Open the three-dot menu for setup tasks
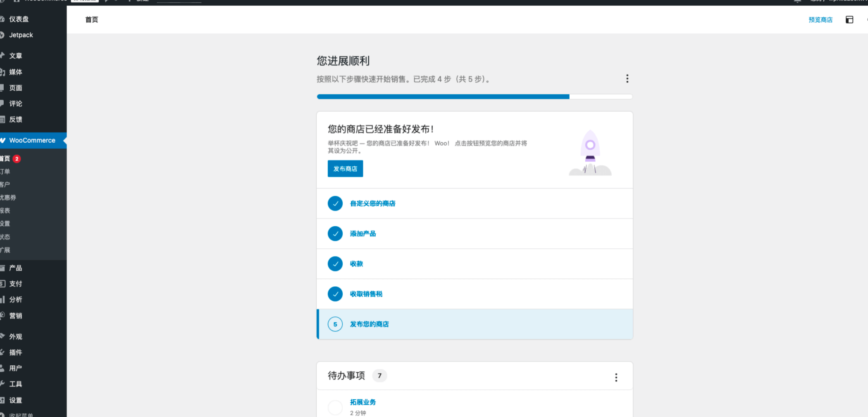Screen dimensions: 868x417 click(x=627, y=79)
